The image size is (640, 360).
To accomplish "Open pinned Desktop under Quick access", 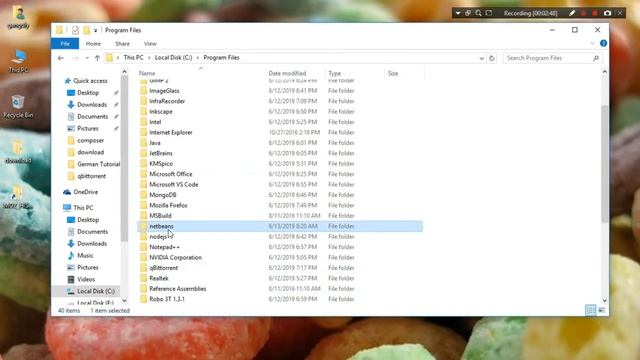I will 88,93.
